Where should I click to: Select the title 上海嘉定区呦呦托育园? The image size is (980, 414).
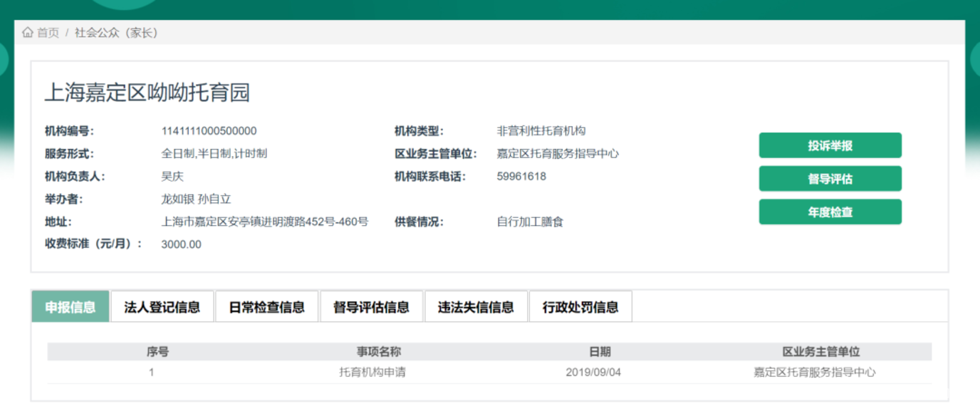pyautogui.click(x=147, y=93)
